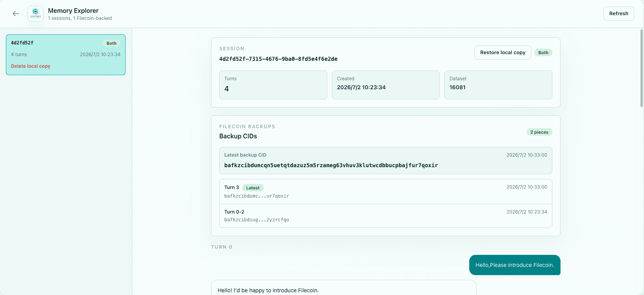Click '1 sessions, 1 Filecoin-backed' subtitle
The image size is (644, 295).
[80, 18]
